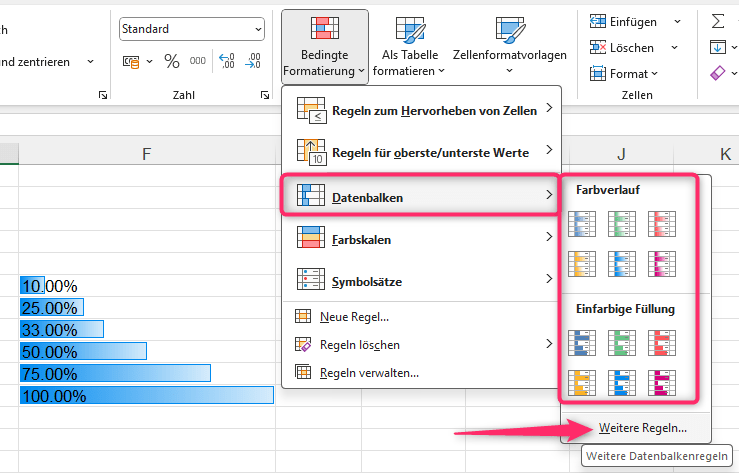Apply light blue solid fill data bar
739x473 pixels.
click(x=622, y=383)
